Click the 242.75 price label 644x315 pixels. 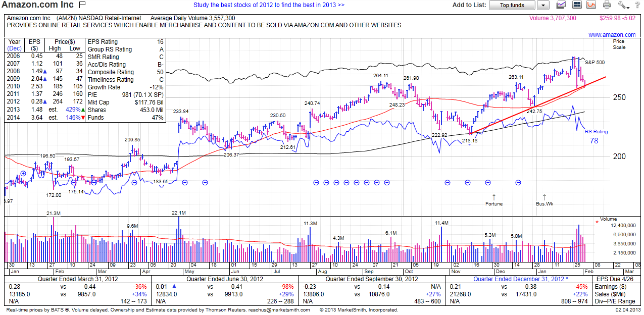coord(534,112)
